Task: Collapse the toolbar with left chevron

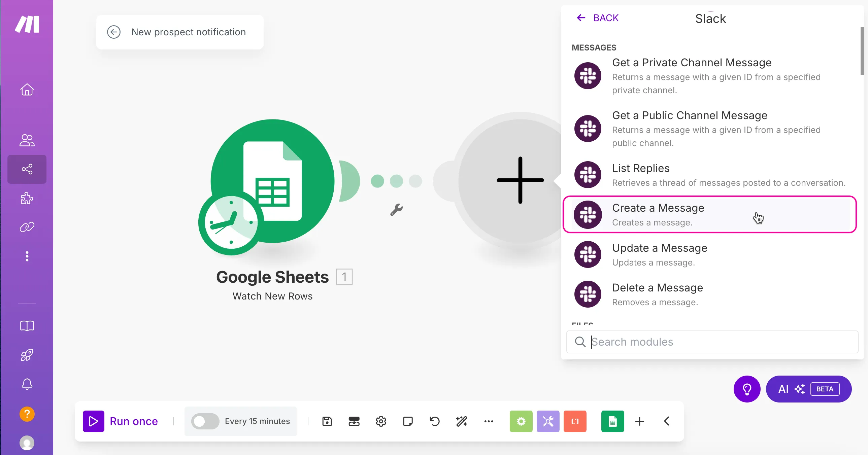Action: pyautogui.click(x=667, y=421)
